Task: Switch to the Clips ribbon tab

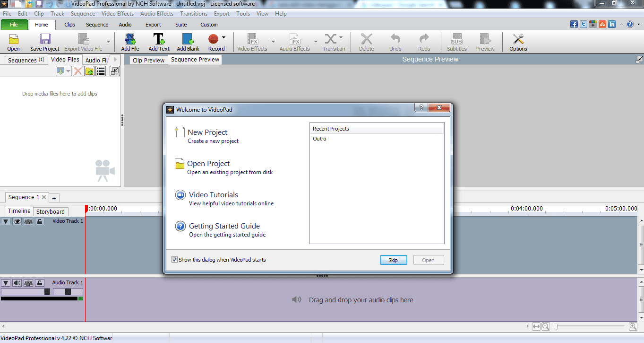Action: pyautogui.click(x=69, y=25)
